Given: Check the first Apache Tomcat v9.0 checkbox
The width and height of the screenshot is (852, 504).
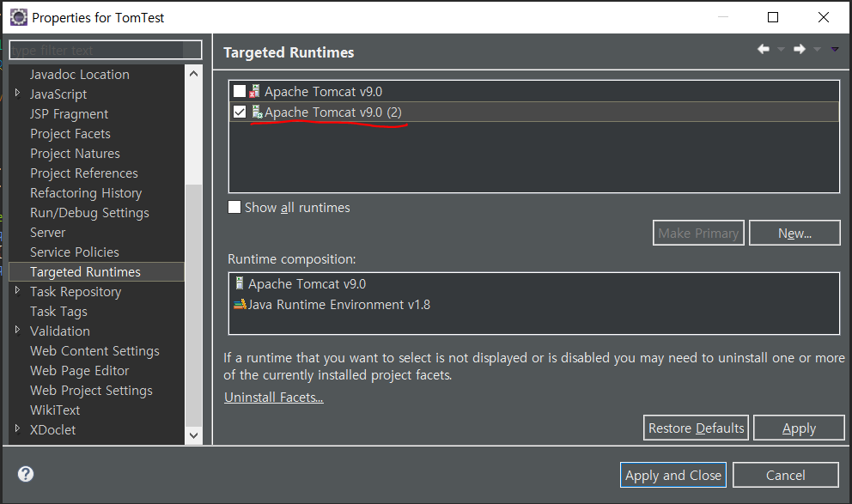Looking at the screenshot, I should pyautogui.click(x=240, y=91).
